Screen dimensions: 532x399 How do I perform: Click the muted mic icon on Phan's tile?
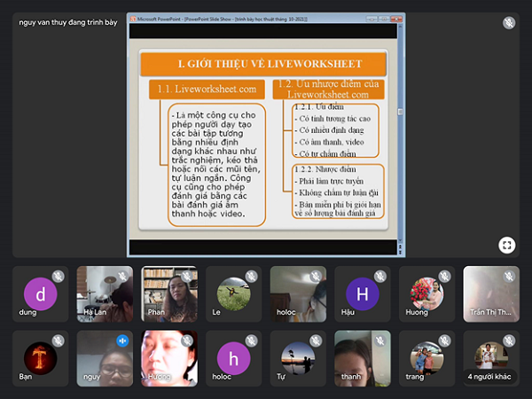187,277
